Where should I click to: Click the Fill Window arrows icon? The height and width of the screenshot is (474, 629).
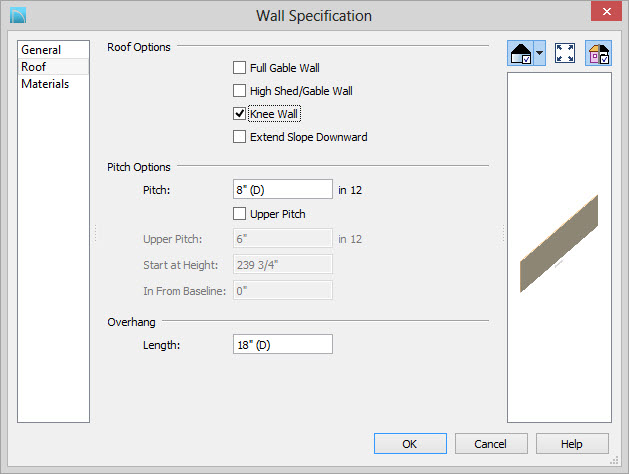pyautogui.click(x=565, y=53)
